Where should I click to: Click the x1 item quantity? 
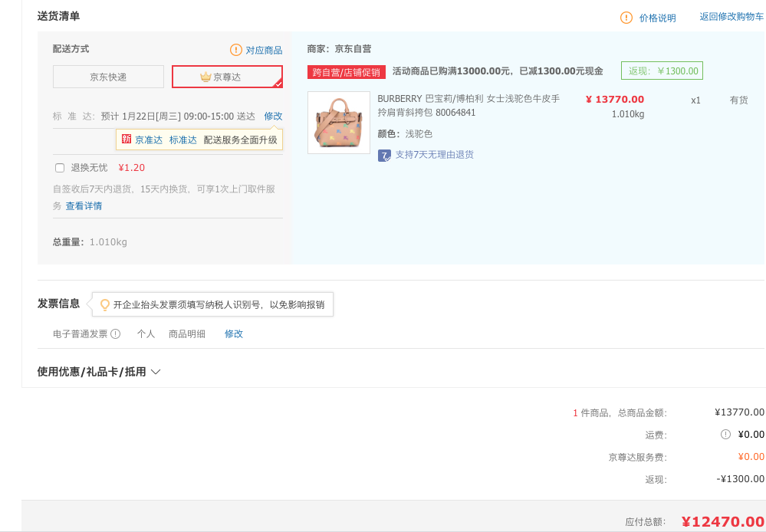[695, 100]
